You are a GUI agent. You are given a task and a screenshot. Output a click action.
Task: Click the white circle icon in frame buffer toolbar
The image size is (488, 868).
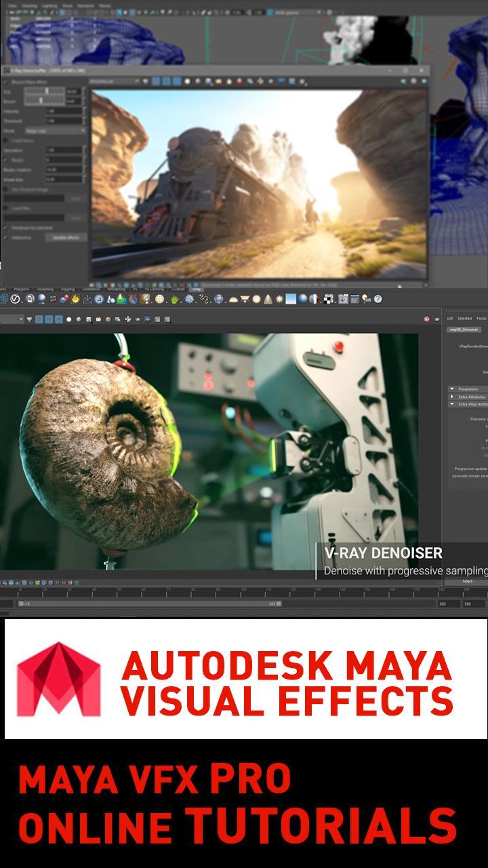[187, 81]
